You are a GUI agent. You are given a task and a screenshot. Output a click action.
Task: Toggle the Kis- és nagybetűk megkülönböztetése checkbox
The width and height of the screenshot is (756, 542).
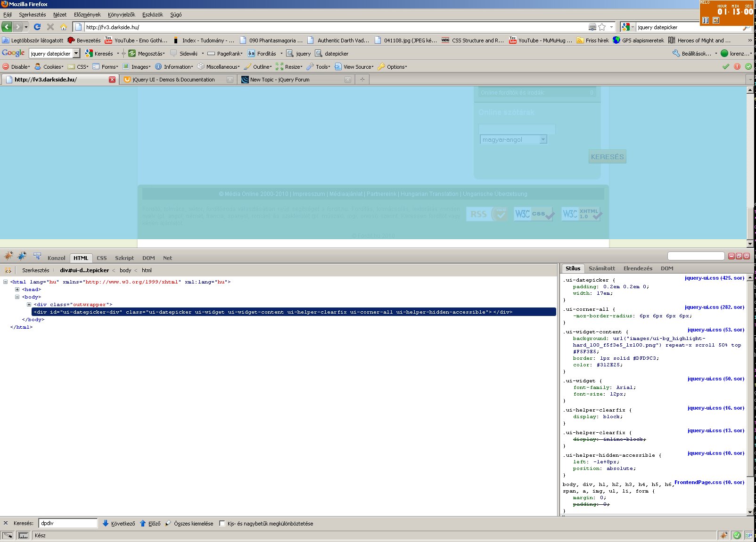click(x=222, y=523)
